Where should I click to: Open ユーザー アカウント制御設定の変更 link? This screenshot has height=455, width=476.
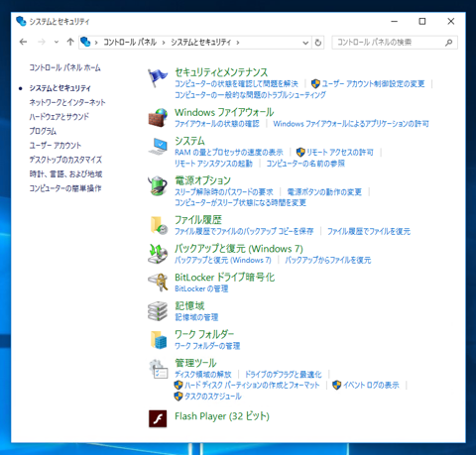(x=373, y=83)
